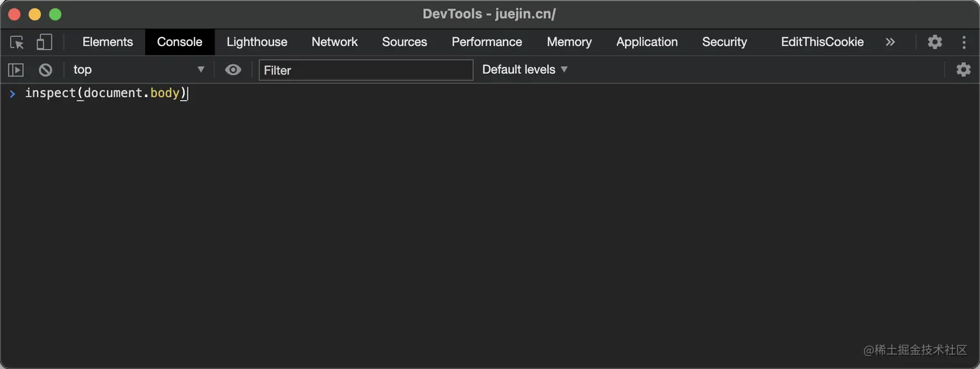Open the Lighthouse tab
980x369 pixels.
(x=257, y=42)
